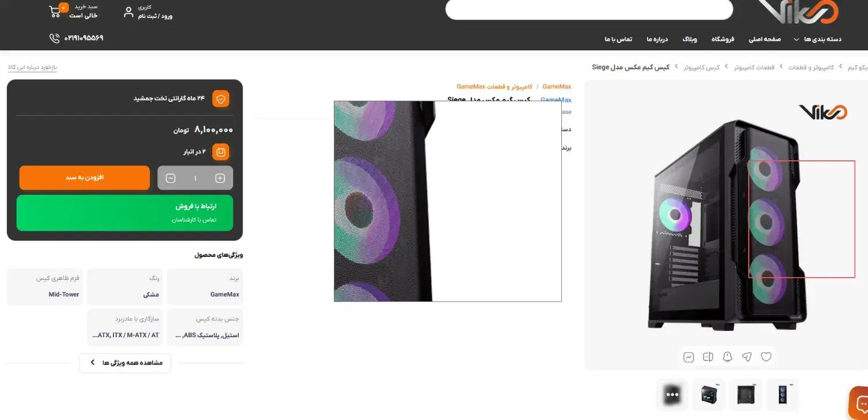Expand مشاهده همه ویژگی ها specifications
Image resolution: width=868 pixels, height=420 pixels.
(125, 363)
